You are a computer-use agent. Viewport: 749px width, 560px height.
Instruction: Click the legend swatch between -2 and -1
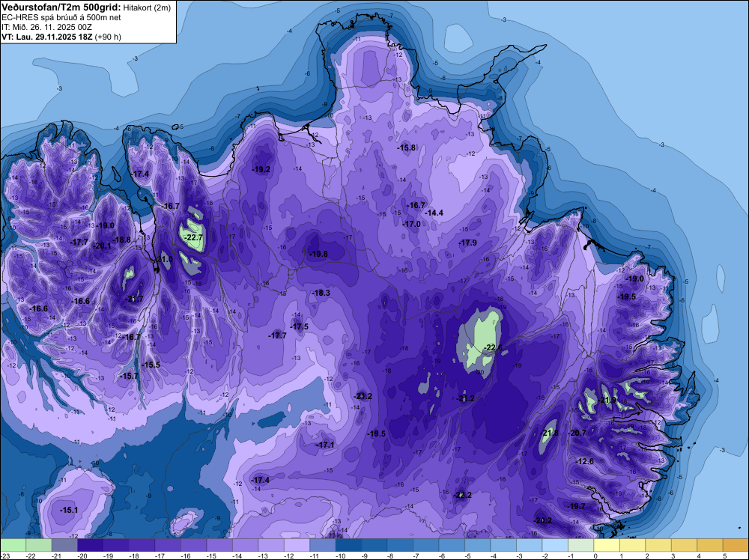554,545
